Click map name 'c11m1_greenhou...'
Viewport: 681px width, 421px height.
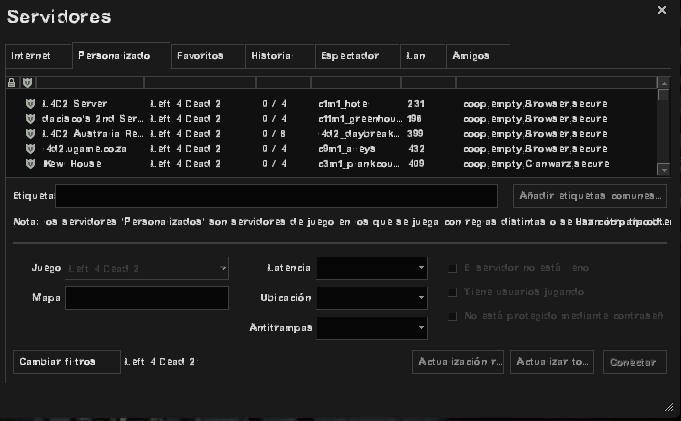tap(360, 119)
